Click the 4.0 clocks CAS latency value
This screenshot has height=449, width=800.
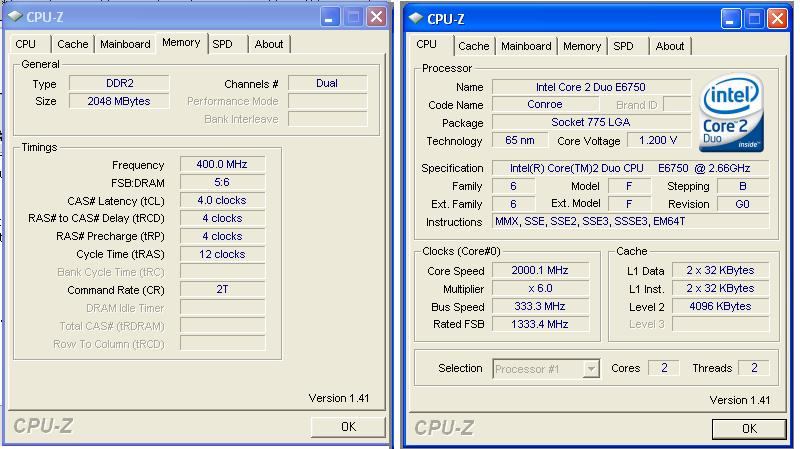222,200
